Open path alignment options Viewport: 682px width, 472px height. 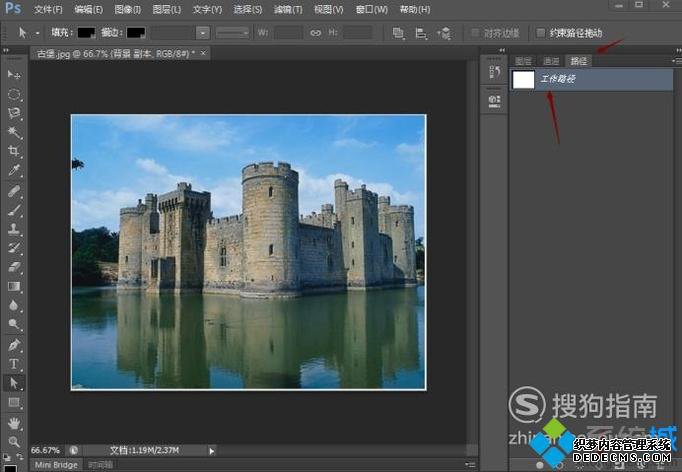click(421, 33)
